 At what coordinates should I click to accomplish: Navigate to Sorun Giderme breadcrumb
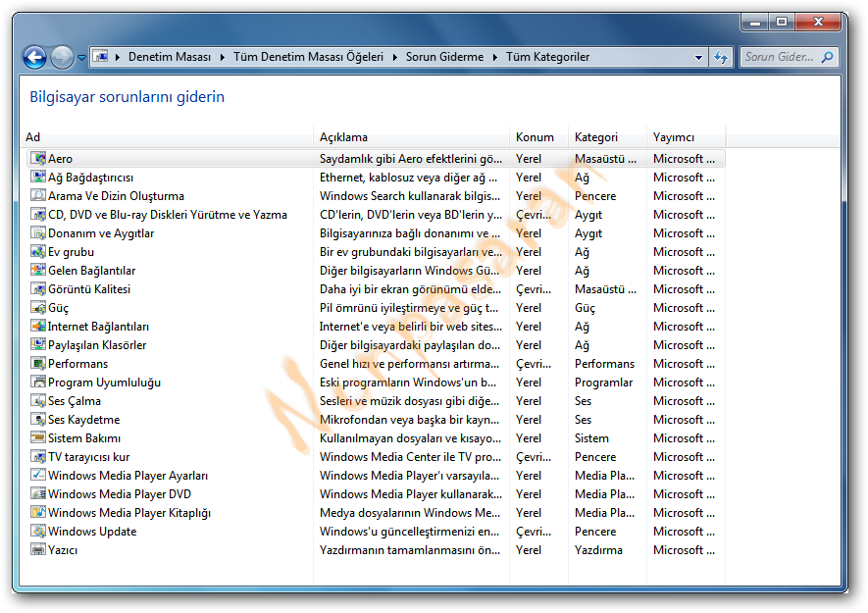pos(444,57)
